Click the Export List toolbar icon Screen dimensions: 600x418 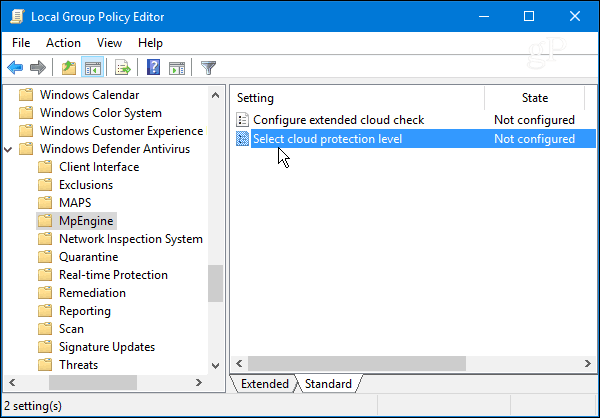[123, 68]
